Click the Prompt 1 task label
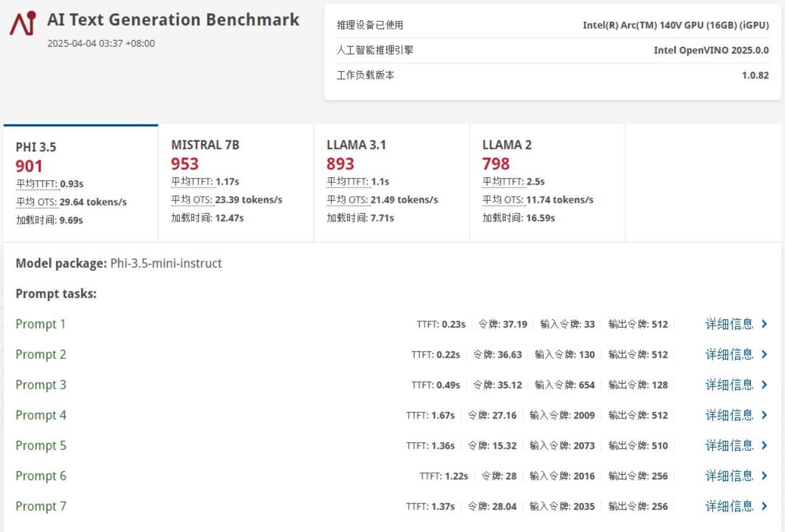785x532 pixels. point(41,324)
